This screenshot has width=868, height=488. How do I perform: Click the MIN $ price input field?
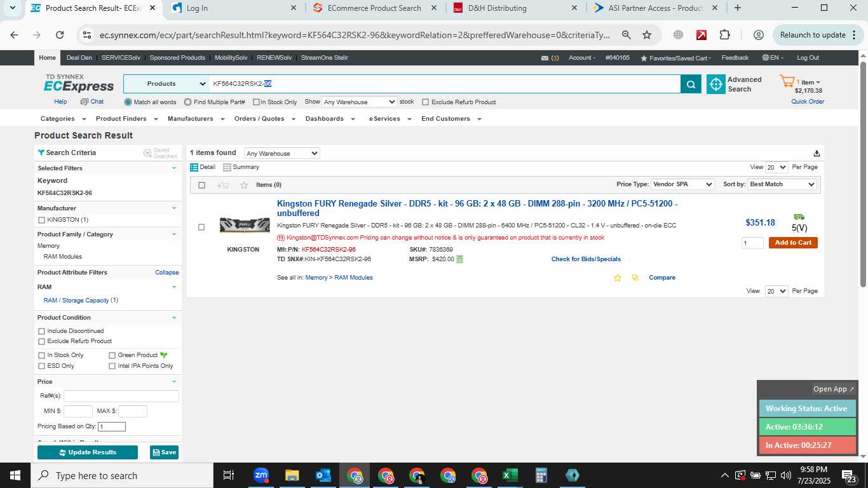pyautogui.click(x=78, y=411)
